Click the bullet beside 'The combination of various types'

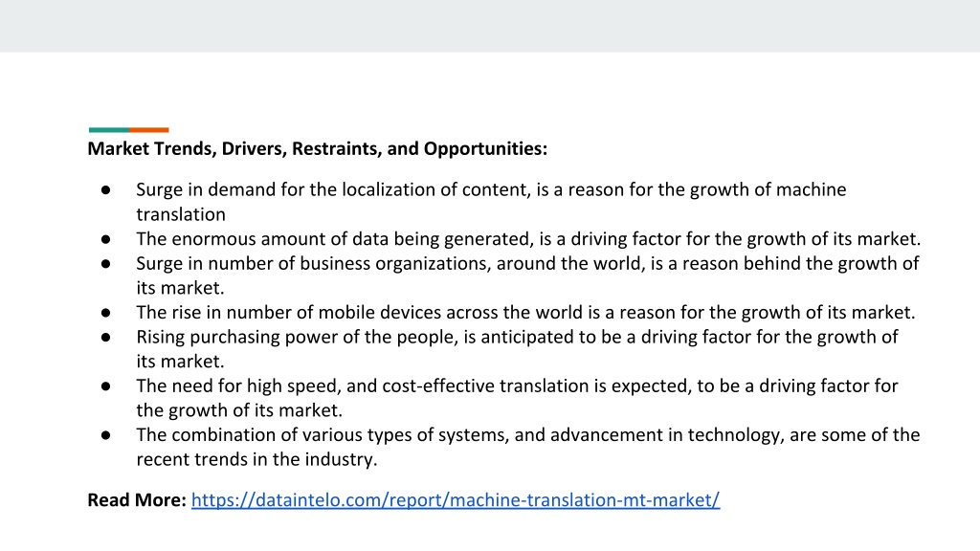point(105,435)
